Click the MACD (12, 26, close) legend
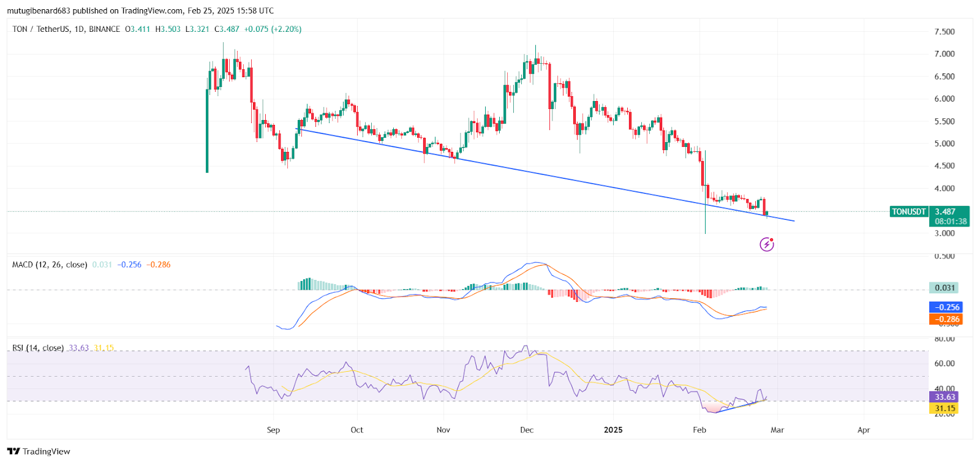980x463 pixels. (x=50, y=265)
